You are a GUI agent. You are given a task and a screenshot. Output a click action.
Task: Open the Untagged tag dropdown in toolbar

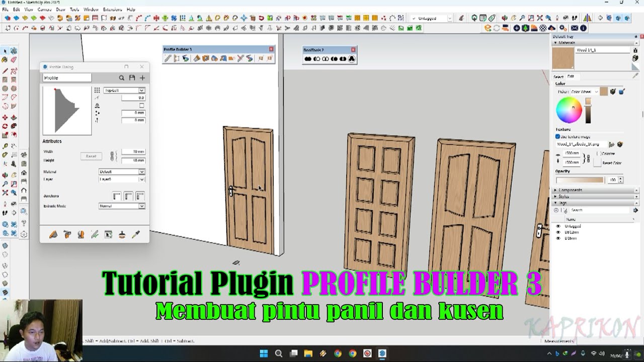(432, 19)
